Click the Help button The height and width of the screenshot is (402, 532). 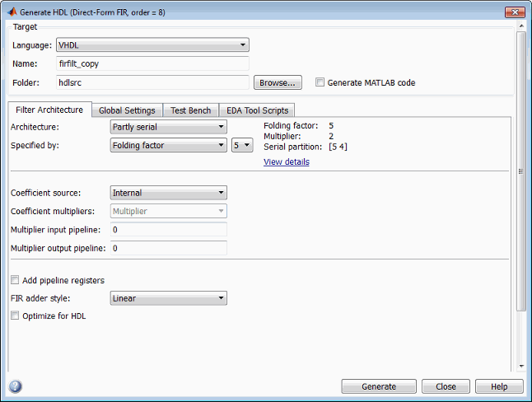coord(499,386)
